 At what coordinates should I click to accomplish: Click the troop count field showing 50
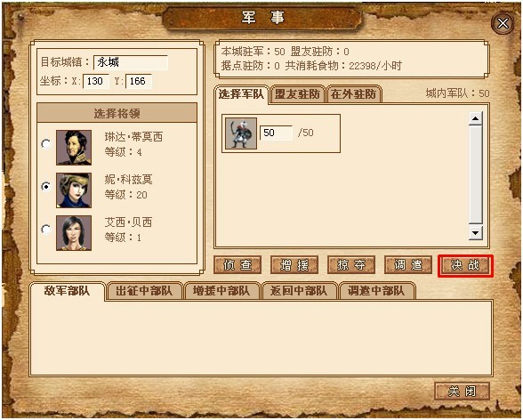tap(276, 133)
